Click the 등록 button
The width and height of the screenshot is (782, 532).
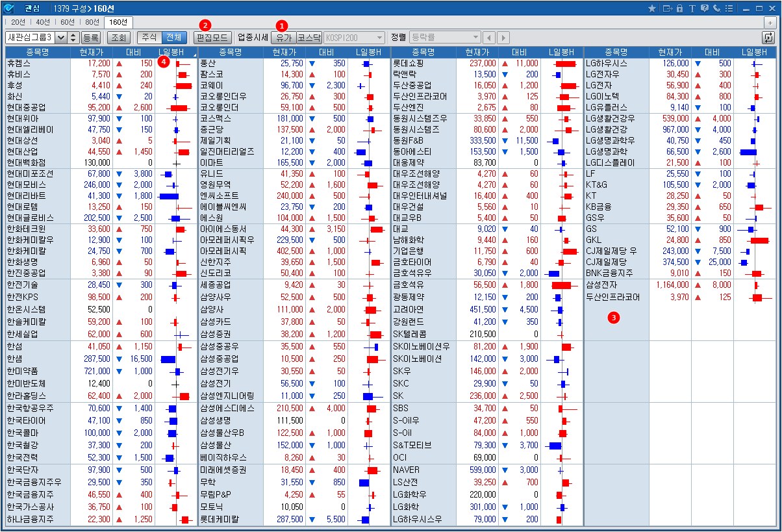[92, 38]
